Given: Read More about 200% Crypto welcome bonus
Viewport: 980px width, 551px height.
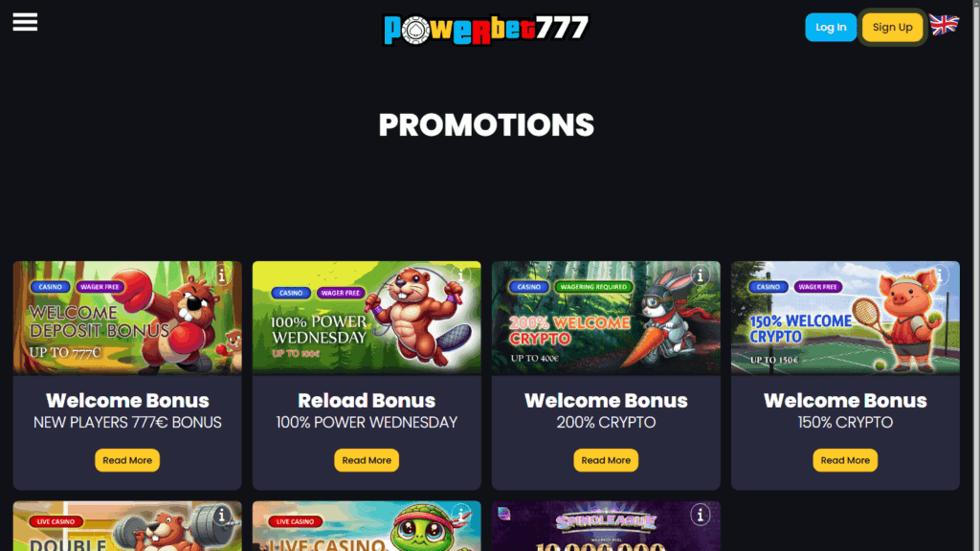Looking at the screenshot, I should [x=606, y=460].
